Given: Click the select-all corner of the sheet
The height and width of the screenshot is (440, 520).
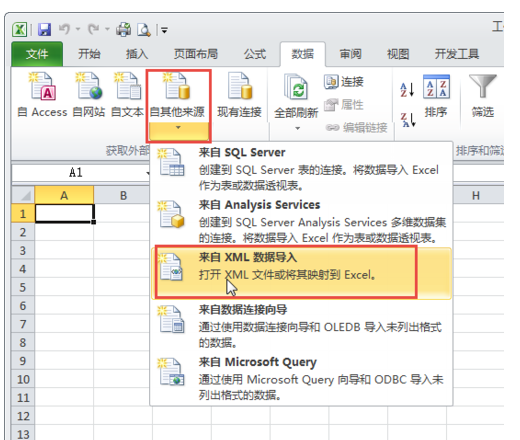Looking at the screenshot, I should click(23, 195).
